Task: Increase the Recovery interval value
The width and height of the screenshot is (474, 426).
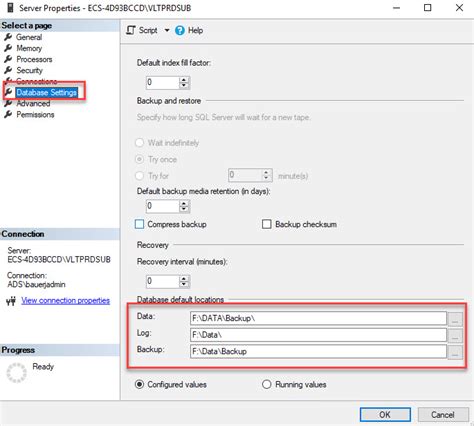Action: (x=184, y=279)
